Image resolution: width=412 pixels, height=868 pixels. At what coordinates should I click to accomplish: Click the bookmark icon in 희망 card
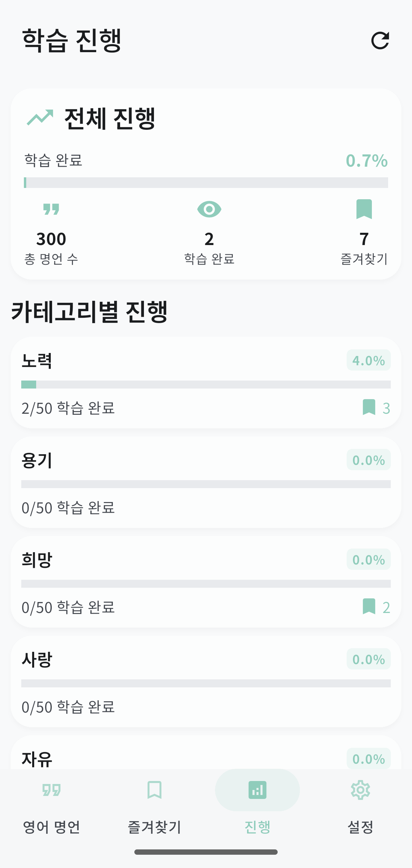click(369, 607)
